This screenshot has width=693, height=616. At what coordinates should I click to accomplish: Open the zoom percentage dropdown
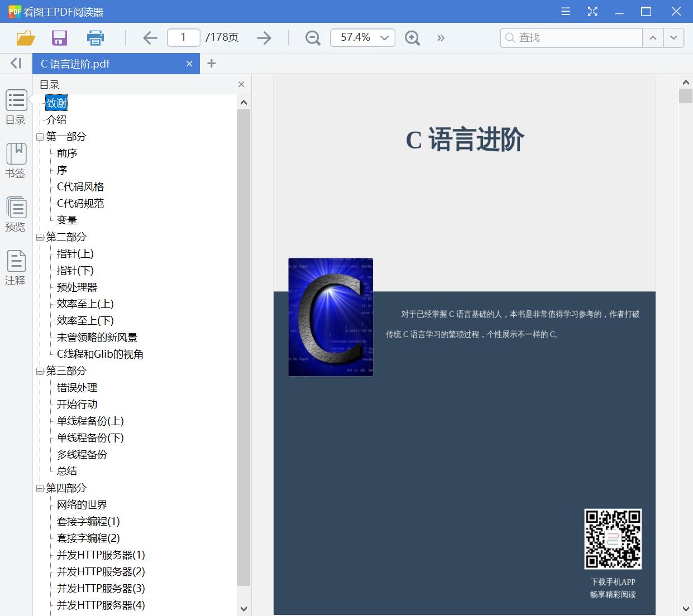(384, 37)
